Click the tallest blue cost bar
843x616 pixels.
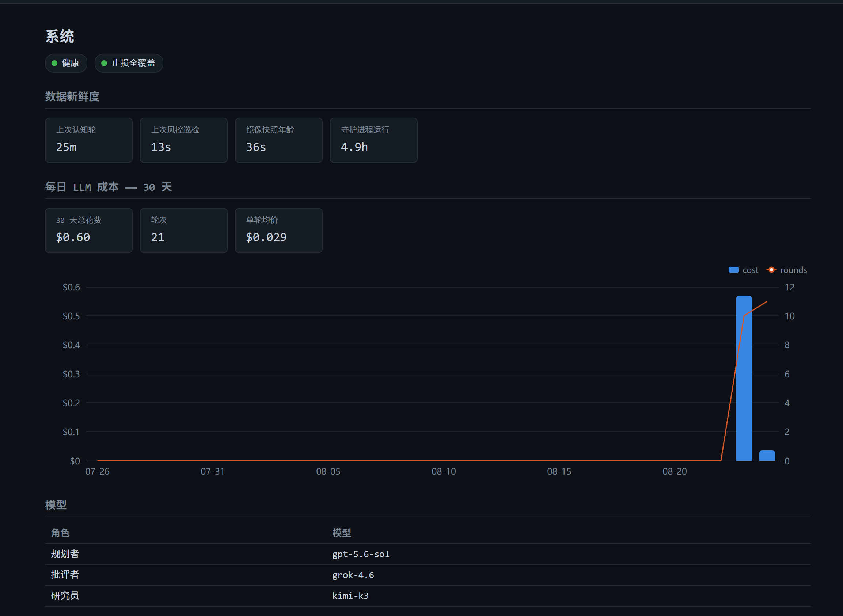pos(744,378)
